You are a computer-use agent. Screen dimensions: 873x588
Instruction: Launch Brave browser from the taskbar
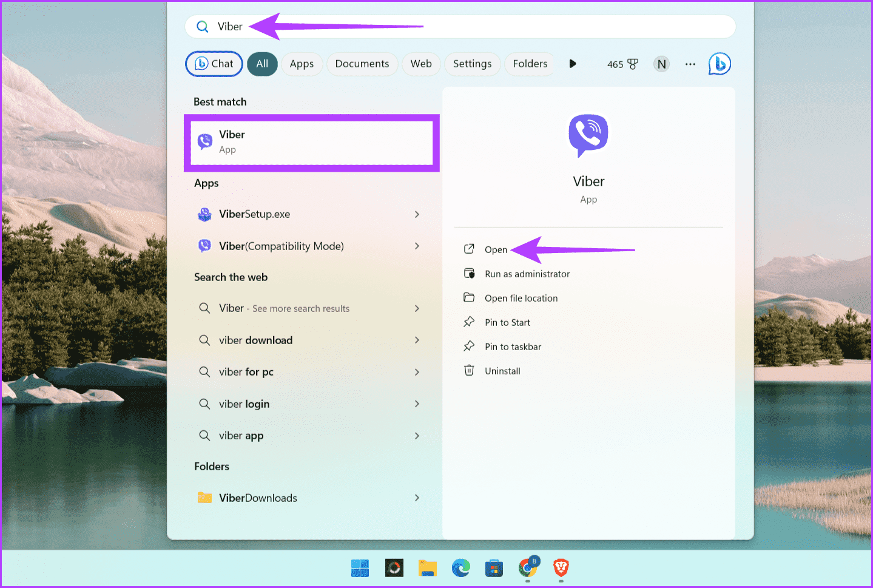pyautogui.click(x=561, y=568)
